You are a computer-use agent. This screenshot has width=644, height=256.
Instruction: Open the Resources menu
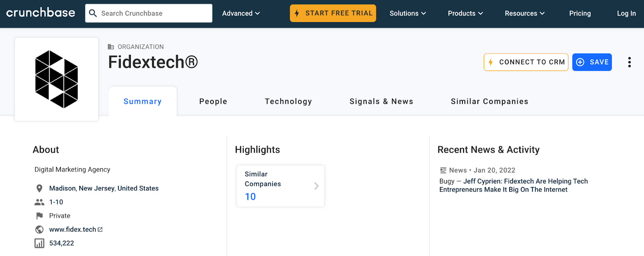click(x=524, y=13)
